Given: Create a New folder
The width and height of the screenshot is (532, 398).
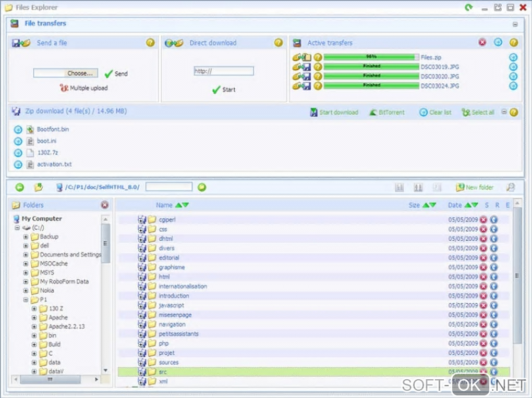Looking at the screenshot, I should point(475,187).
